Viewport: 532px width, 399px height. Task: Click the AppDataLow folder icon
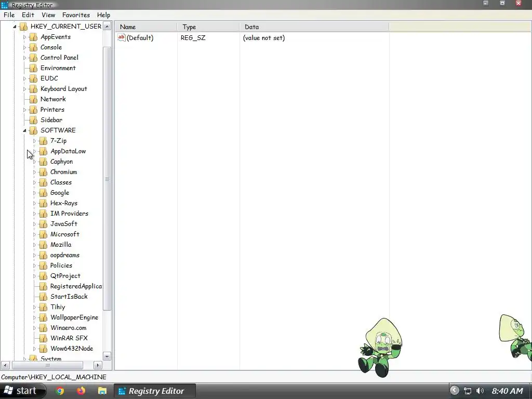(43, 151)
